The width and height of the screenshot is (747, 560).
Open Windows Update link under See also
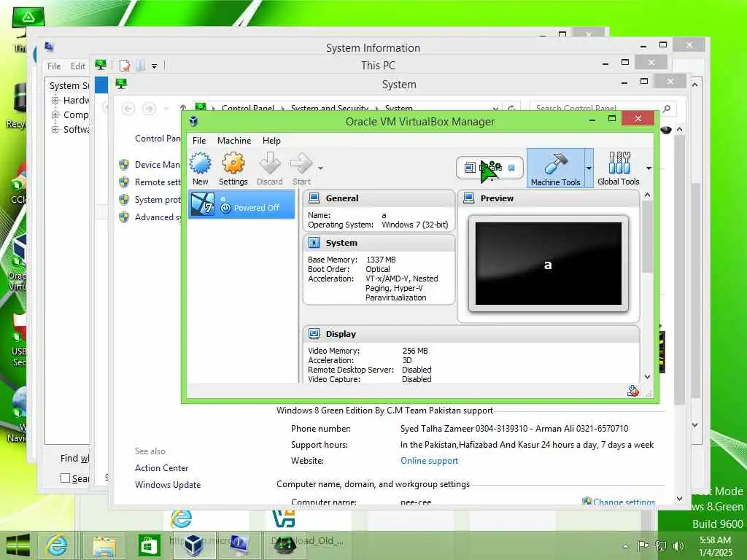[168, 484]
